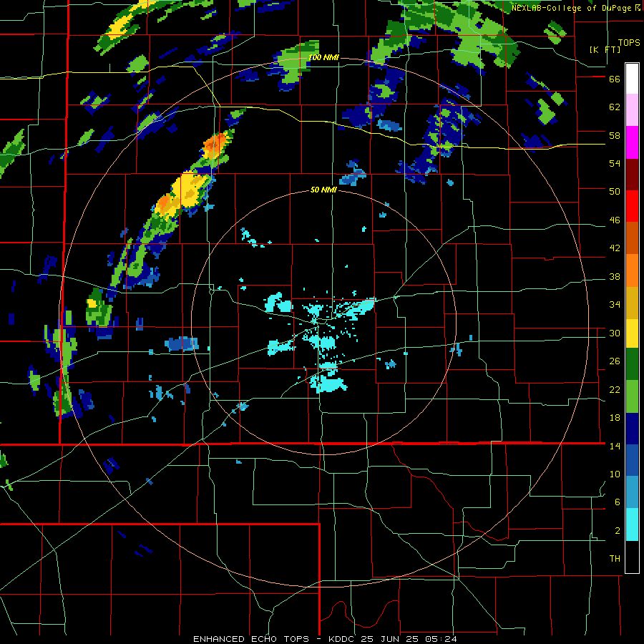Click the yellow 30 kft legend swatch

tap(632, 333)
